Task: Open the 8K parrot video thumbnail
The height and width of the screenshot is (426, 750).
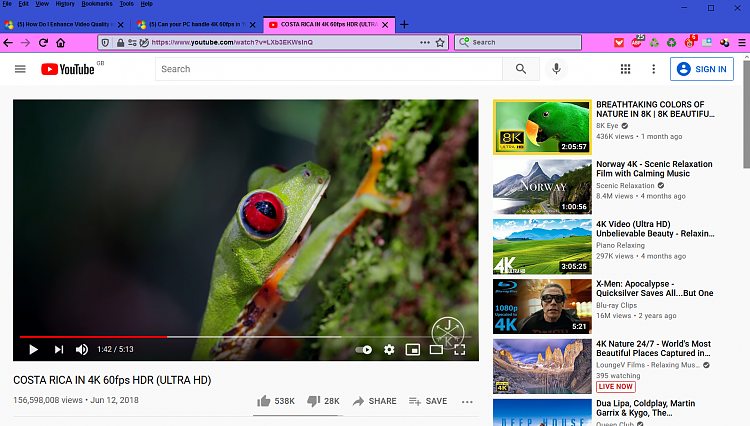Action: (542, 127)
